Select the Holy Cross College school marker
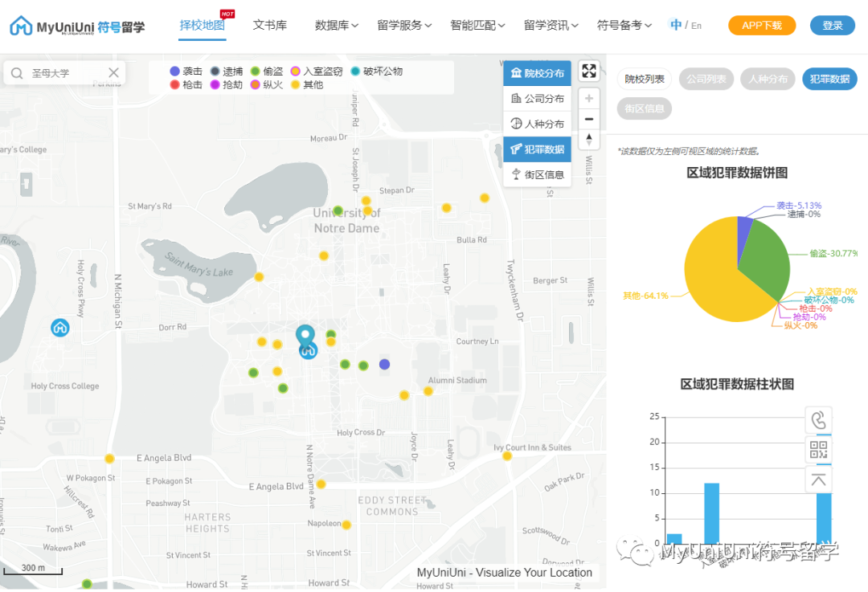This screenshot has width=868, height=592. [x=59, y=328]
